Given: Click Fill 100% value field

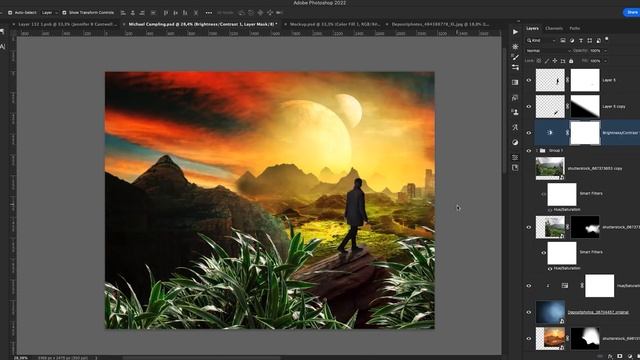Looking at the screenshot, I should pos(596,61).
